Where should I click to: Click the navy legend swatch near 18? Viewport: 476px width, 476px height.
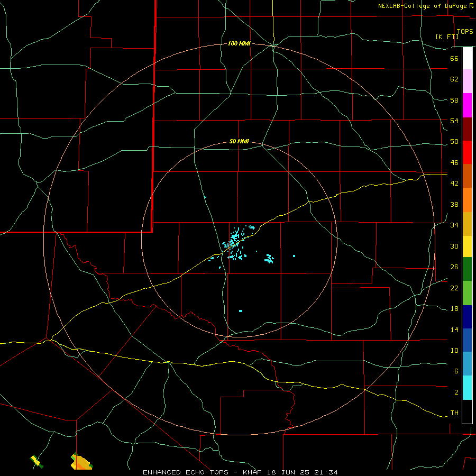click(x=467, y=317)
